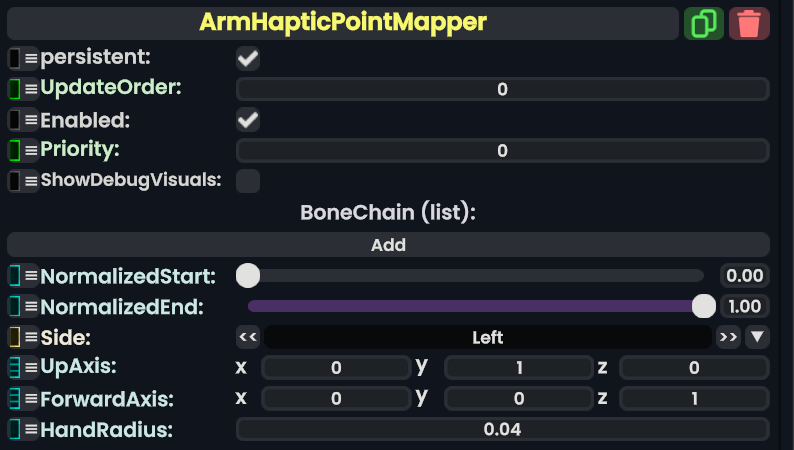794x450 pixels.
Task: Click the reference icon beside Enabled
Action: click(15, 120)
